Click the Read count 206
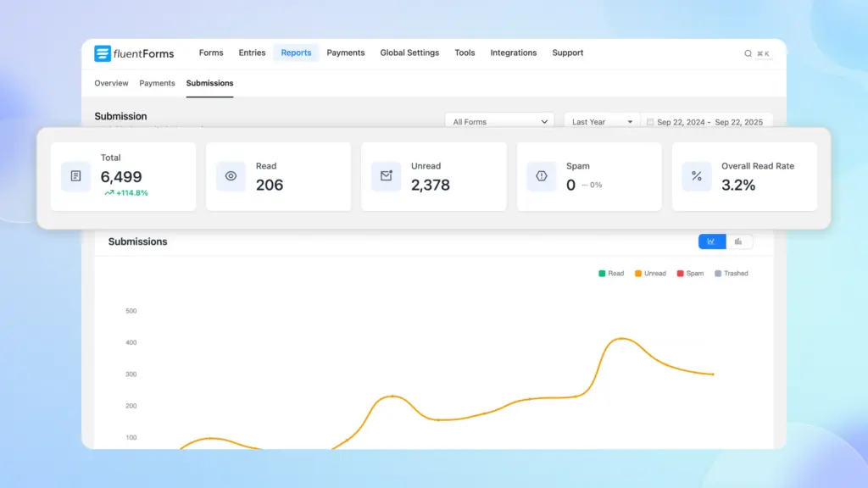This screenshot has width=868, height=488. coord(270,185)
